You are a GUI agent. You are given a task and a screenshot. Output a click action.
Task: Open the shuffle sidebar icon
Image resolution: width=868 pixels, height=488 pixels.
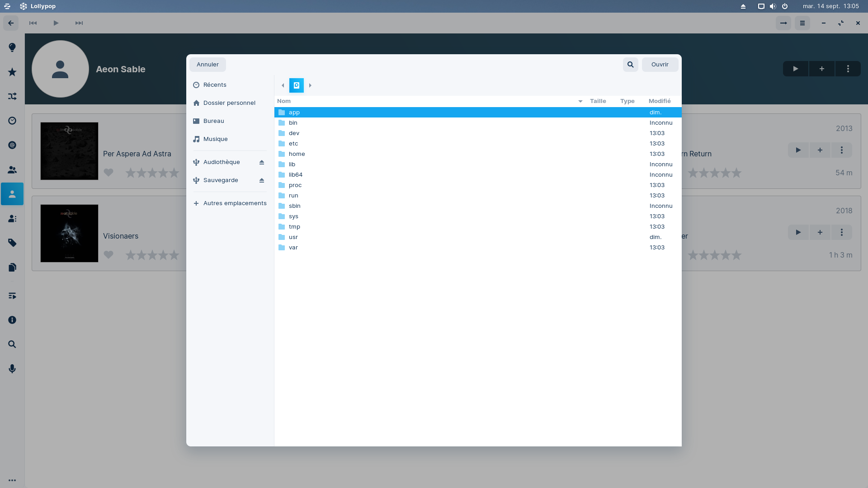[x=12, y=96]
